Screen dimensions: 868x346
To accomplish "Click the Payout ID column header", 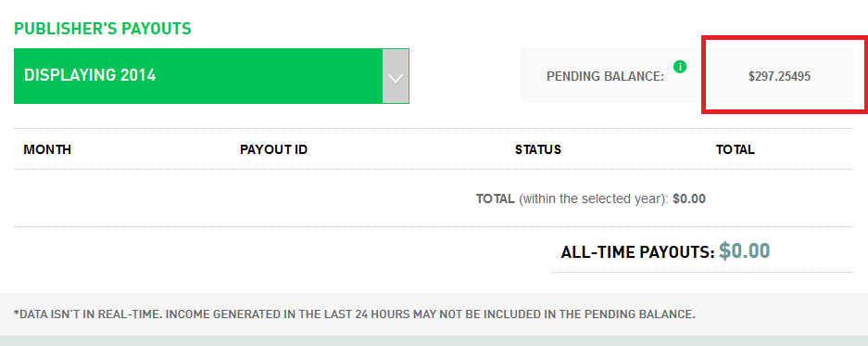I will (273, 149).
